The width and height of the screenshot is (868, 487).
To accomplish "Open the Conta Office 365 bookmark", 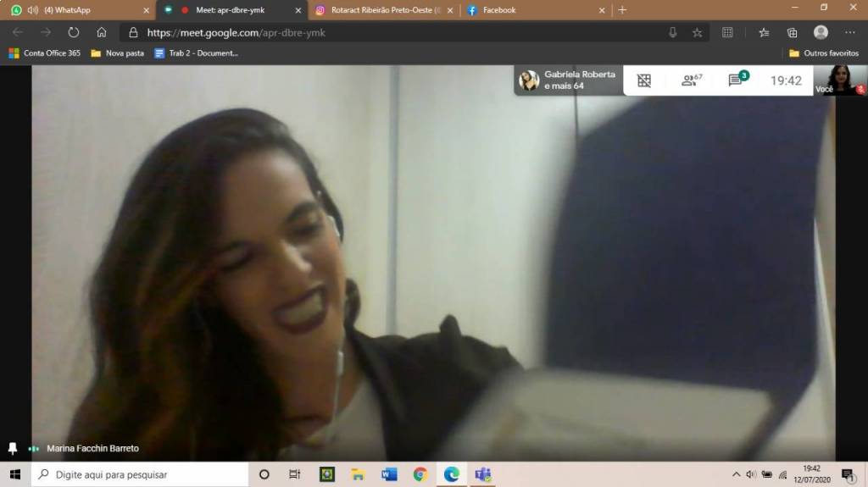I will point(44,53).
